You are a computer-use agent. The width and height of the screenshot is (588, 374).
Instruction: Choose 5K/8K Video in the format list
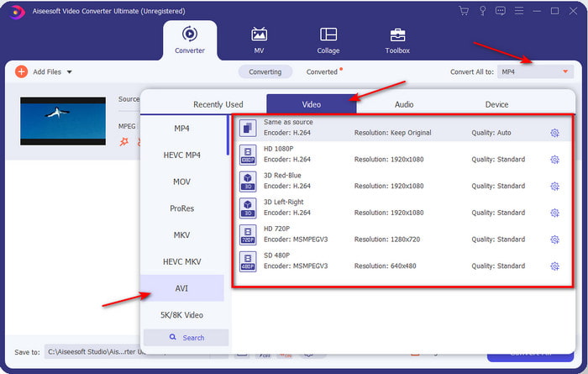click(x=182, y=314)
